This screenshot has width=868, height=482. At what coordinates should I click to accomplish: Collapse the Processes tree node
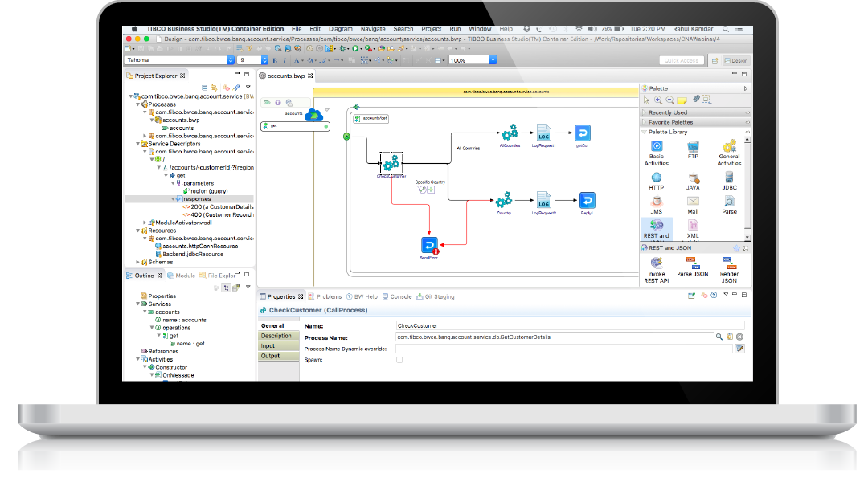[138, 104]
